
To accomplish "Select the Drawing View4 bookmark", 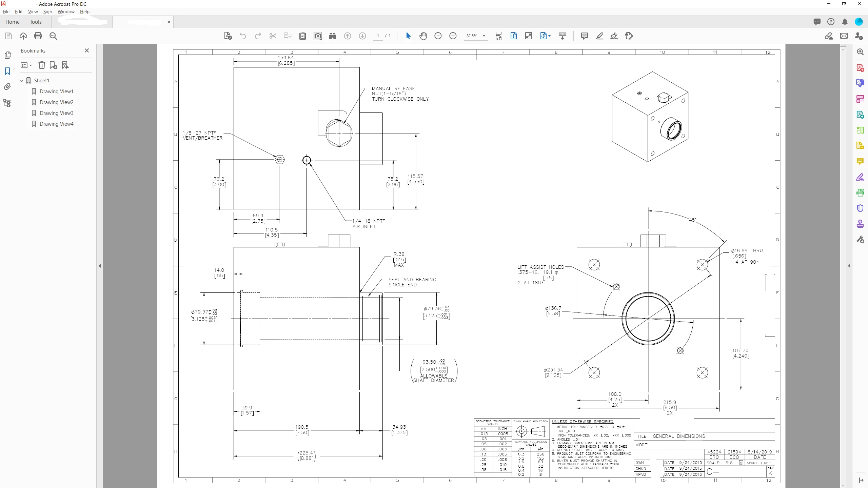I will [56, 124].
